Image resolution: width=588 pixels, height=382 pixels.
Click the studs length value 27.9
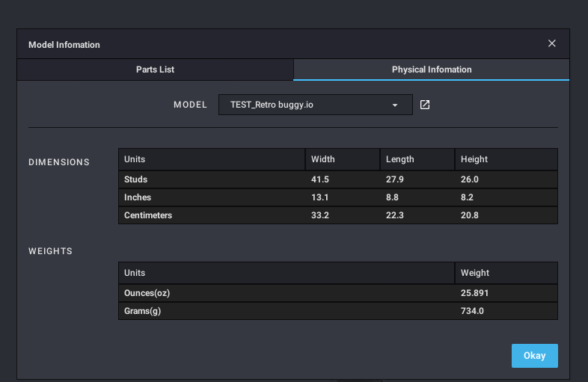[x=395, y=179]
